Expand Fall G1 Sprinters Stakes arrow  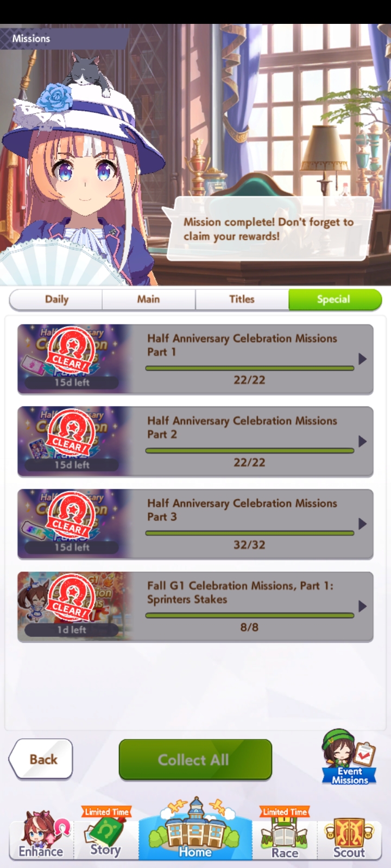(362, 607)
